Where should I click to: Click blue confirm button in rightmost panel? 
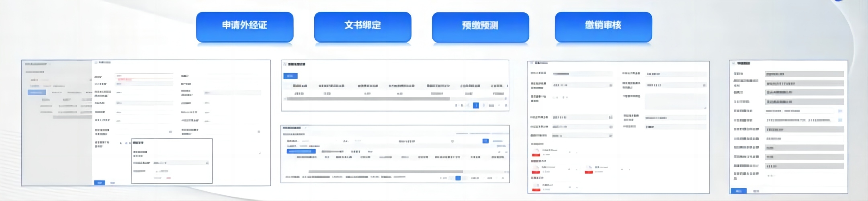[738, 191]
